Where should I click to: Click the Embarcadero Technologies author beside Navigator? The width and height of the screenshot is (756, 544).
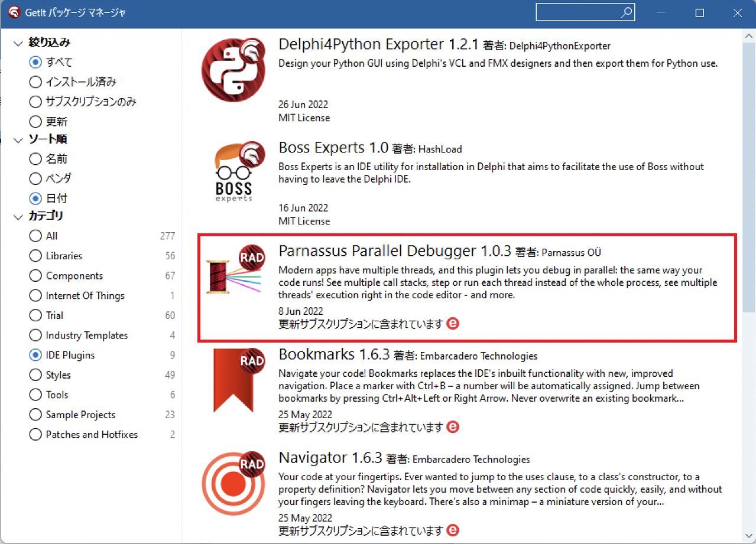tap(471, 460)
